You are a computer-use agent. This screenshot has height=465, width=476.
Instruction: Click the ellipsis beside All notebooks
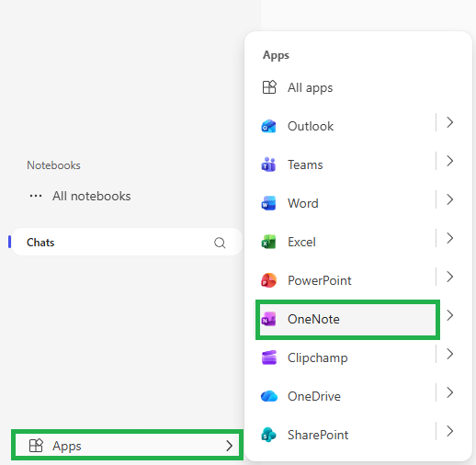[36, 196]
